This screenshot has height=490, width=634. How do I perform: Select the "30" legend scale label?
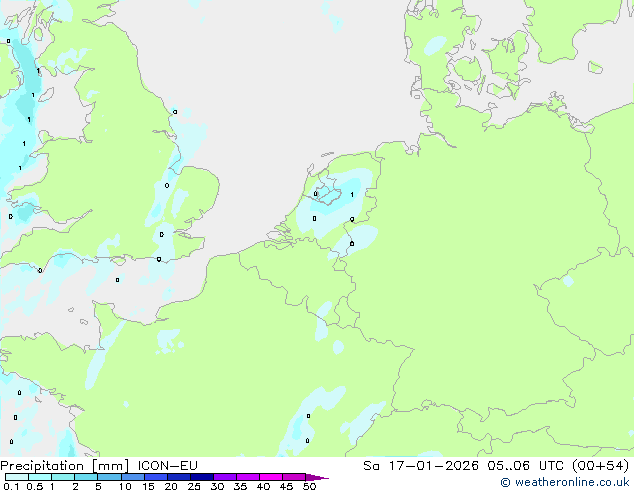click(x=217, y=486)
